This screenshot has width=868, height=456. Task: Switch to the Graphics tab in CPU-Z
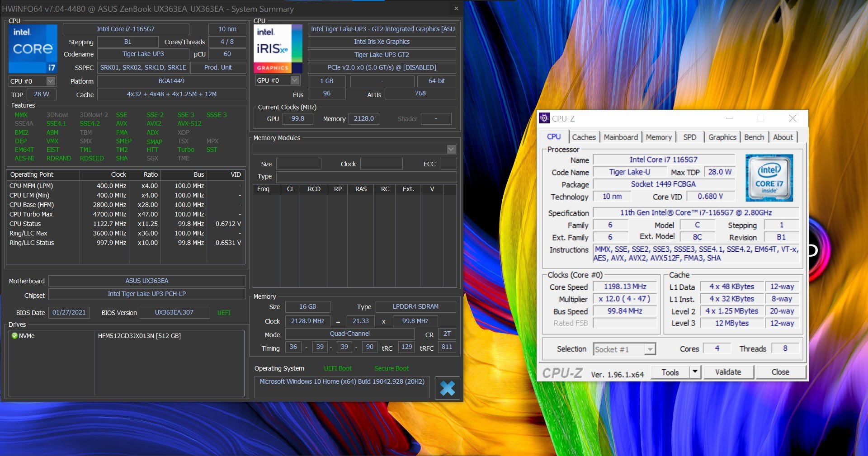[722, 137]
